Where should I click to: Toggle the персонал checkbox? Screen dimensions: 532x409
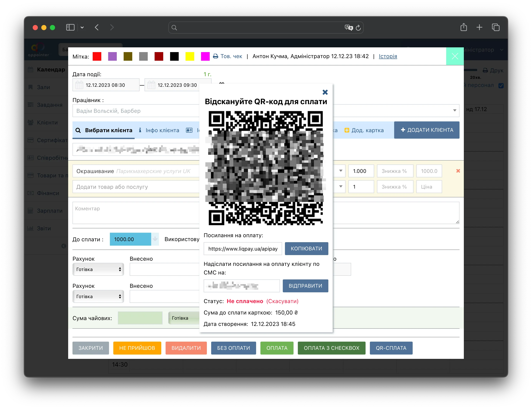(501, 86)
